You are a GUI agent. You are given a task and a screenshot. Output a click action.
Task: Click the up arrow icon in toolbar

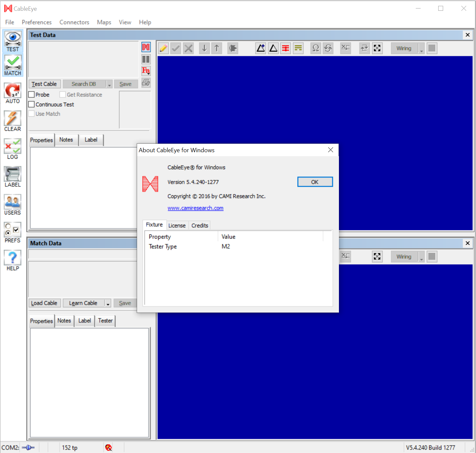[217, 48]
